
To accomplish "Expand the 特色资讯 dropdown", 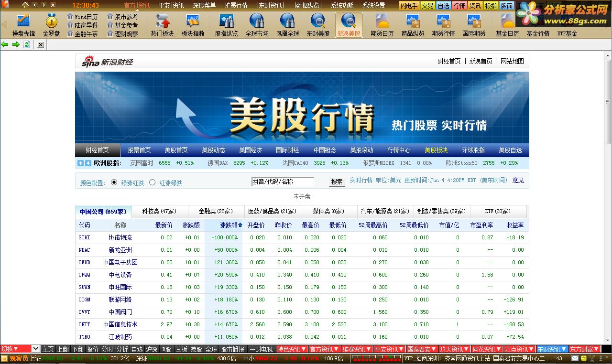I will (292, 349).
